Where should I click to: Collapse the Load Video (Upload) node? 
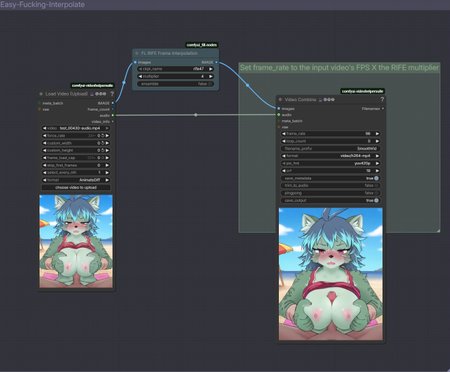tap(41, 94)
